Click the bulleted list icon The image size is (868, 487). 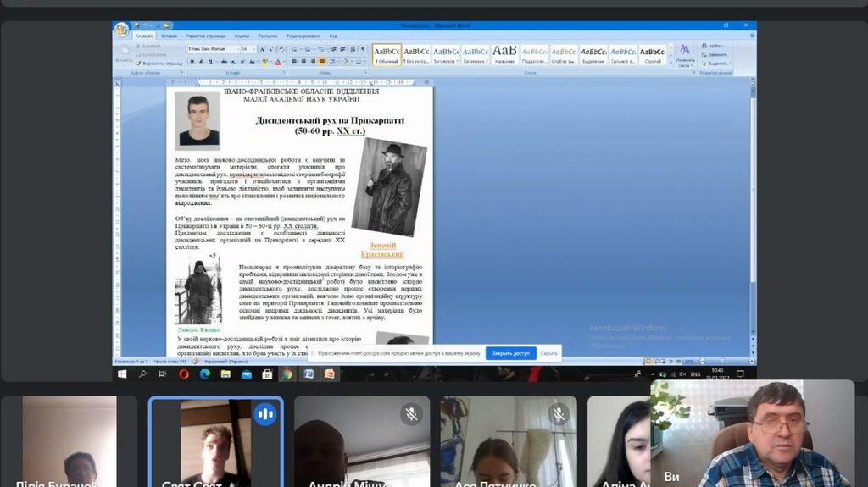pos(294,49)
